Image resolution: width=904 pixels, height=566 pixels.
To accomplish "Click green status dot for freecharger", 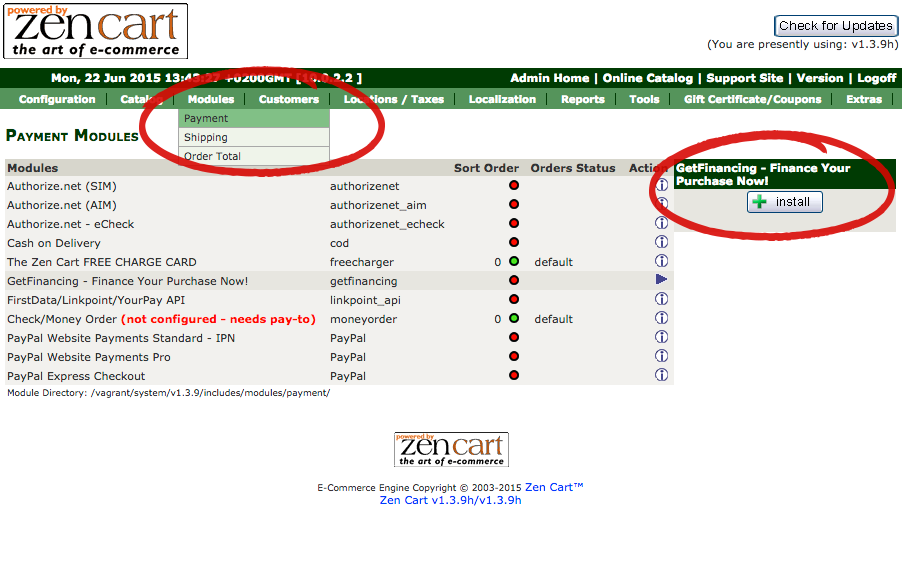I will [x=514, y=261].
